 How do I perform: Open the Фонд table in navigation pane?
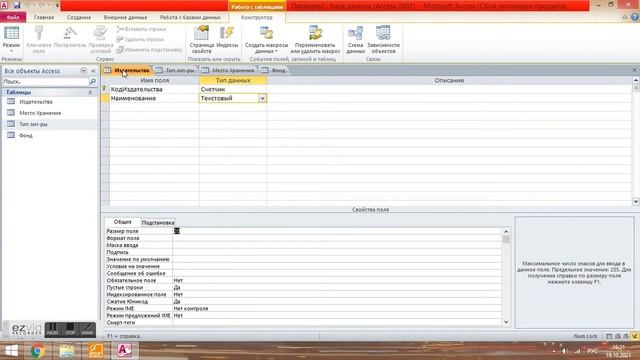coord(26,136)
